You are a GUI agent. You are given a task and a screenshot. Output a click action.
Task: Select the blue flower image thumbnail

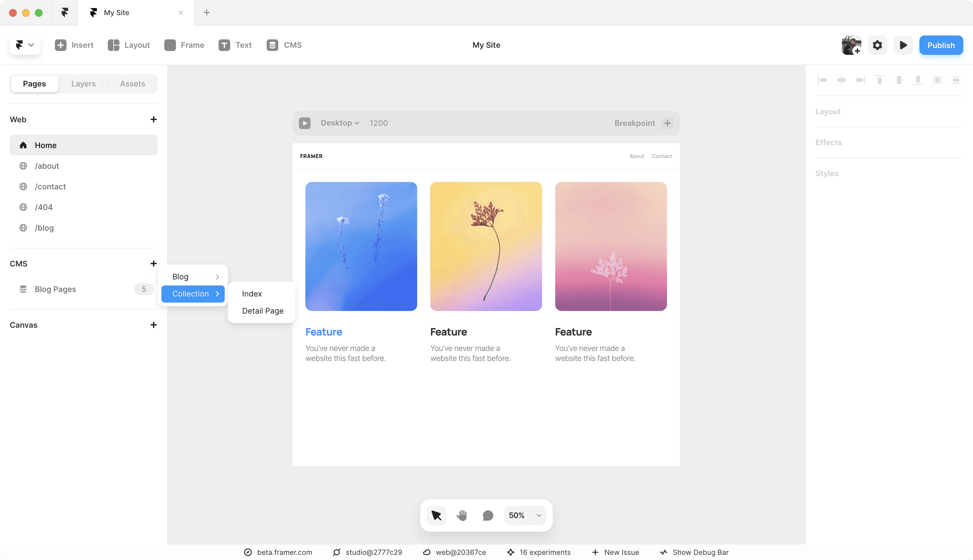point(361,246)
